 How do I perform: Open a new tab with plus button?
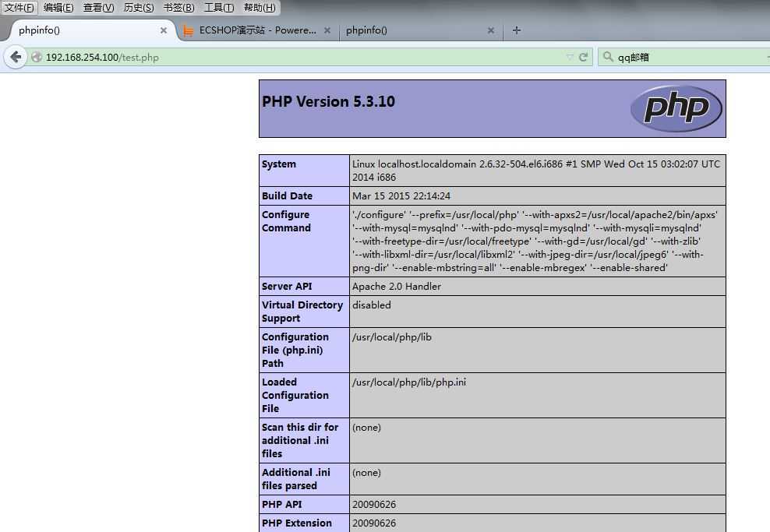coord(517,30)
